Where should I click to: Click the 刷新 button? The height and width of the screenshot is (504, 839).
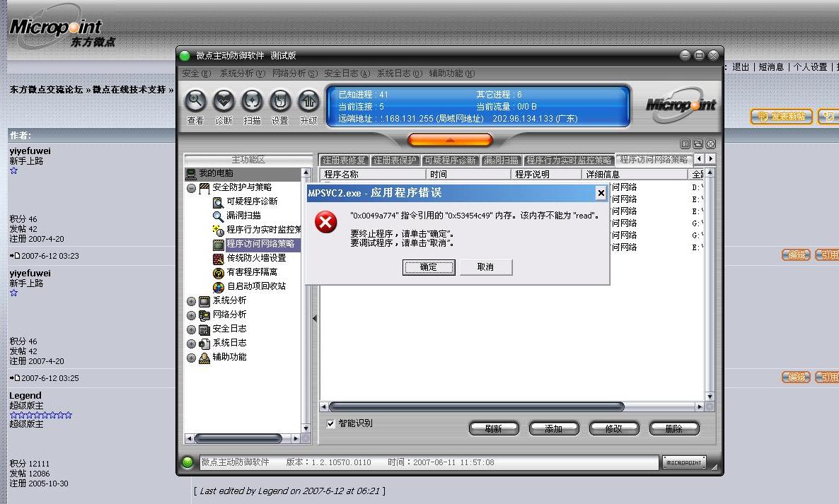coord(494,428)
